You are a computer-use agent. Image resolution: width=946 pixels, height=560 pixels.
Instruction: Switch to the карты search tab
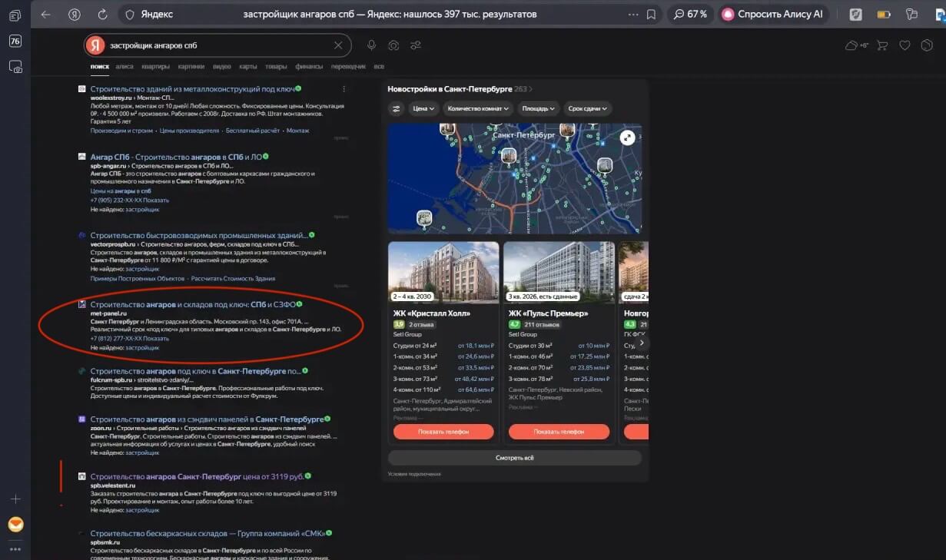coord(248,67)
